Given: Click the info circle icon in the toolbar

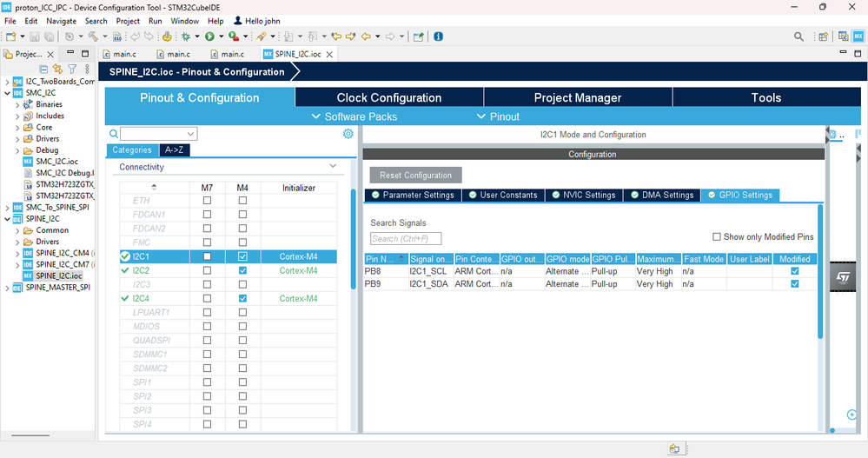Looking at the screenshot, I should (439, 37).
